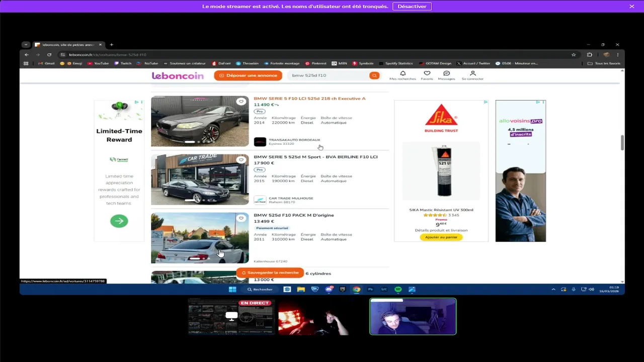This screenshot has width=644, height=362.
Task: Bookmark this page with the star icon
Action: [x=574, y=54]
